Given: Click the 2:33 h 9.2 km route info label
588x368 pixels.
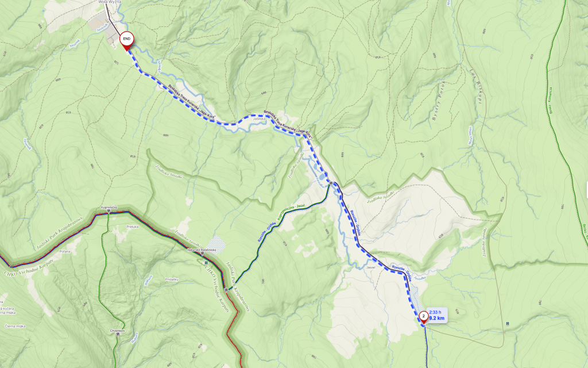Looking at the screenshot, I should coord(437,316).
